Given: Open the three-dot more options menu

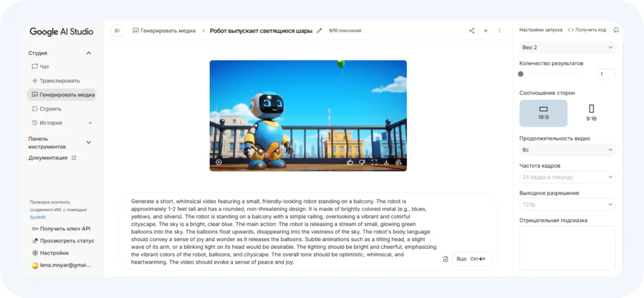Looking at the screenshot, I should click(x=499, y=30).
